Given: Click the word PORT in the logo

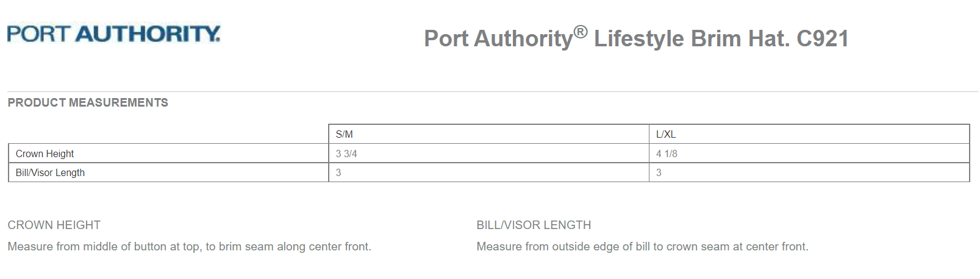Looking at the screenshot, I should pyautogui.click(x=39, y=34).
